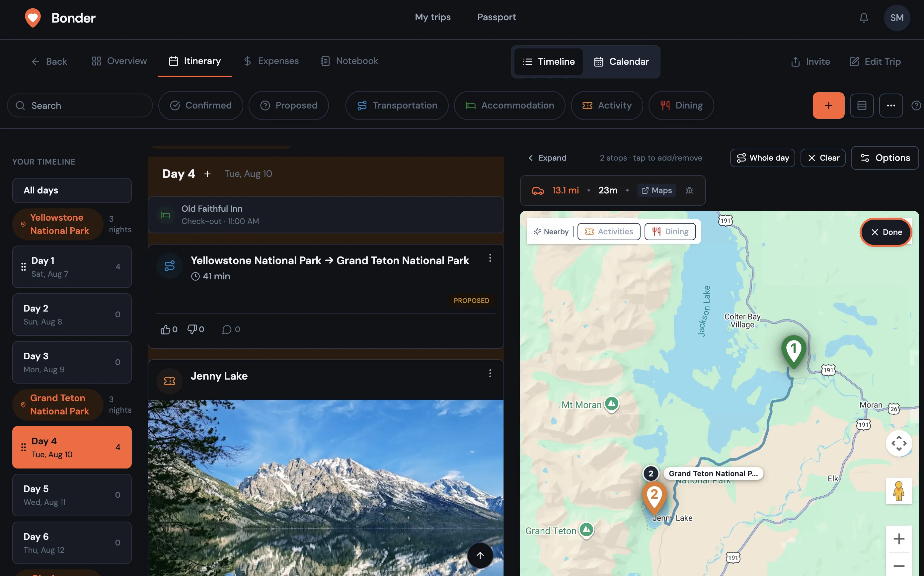Expand the map panel
Viewport: 924px width, 576px height.
click(548, 158)
